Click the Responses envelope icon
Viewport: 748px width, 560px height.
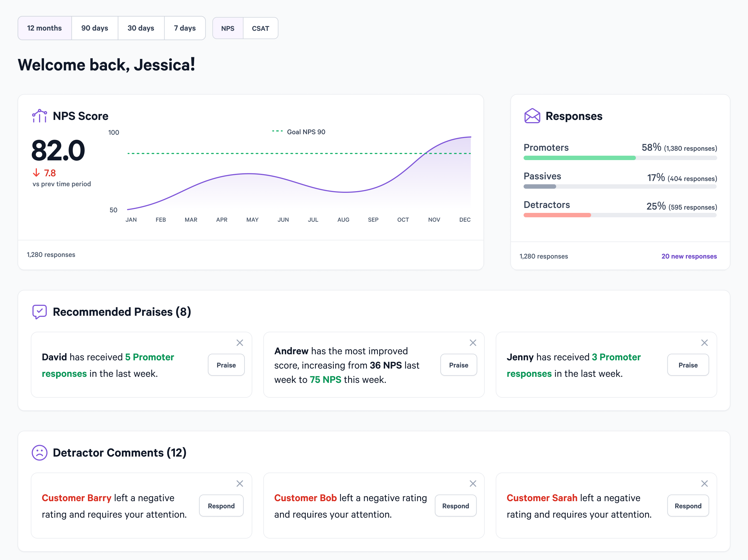[x=532, y=116]
